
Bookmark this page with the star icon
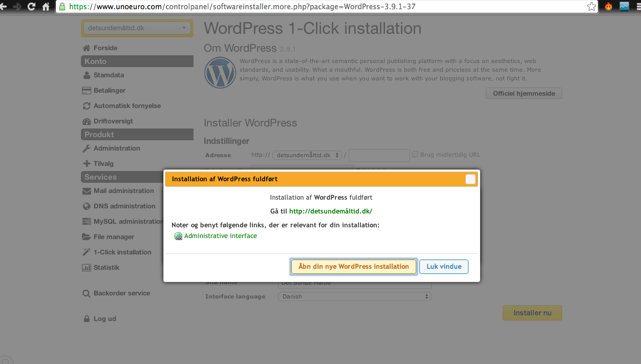[x=591, y=7]
